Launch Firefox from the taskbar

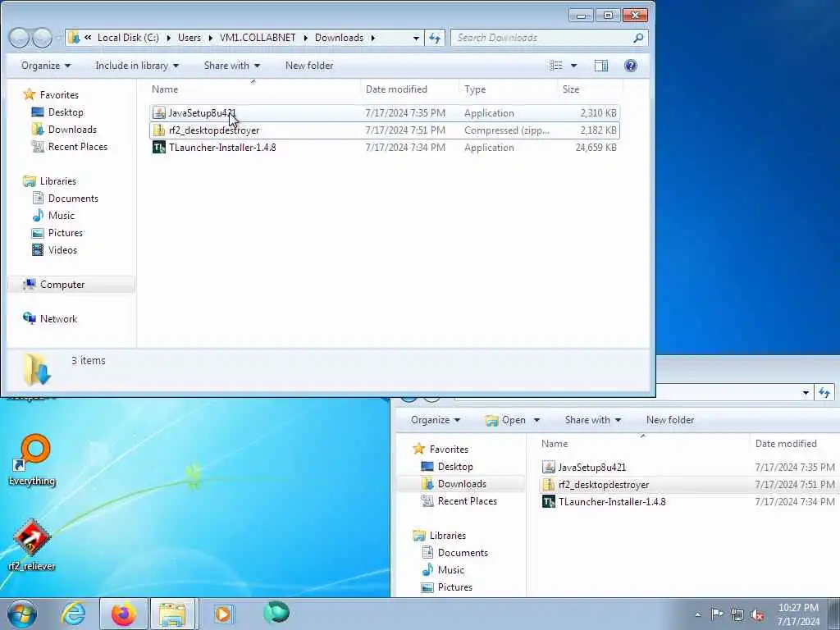[x=124, y=614]
